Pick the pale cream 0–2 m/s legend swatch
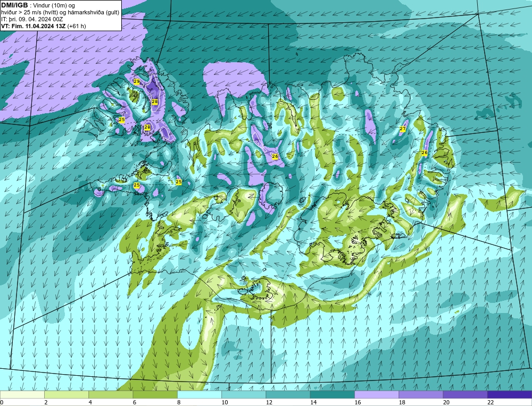532x406 pixels. coord(22,394)
